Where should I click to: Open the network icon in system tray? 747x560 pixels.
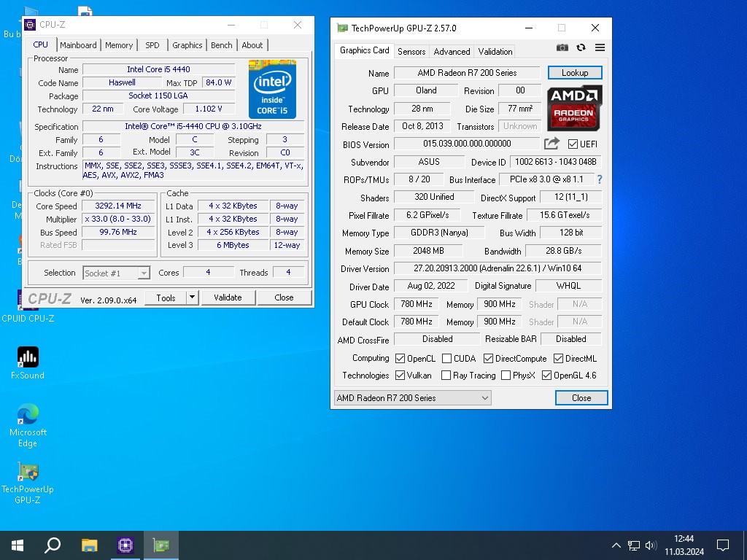pyautogui.click(x=634, y=545)
